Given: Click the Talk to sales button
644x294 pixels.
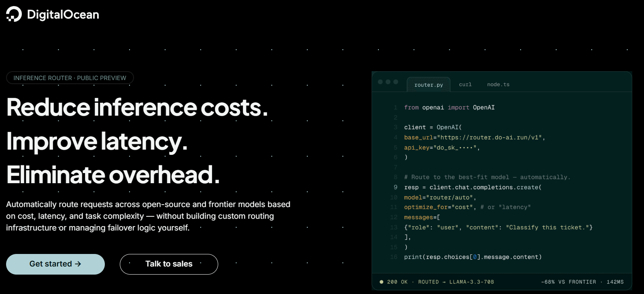Looking at the screenshot, I should [169, 264].
